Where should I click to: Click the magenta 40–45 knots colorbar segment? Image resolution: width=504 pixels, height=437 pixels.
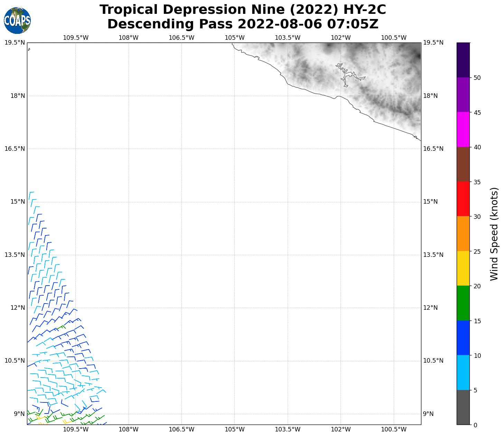[x=463, y=129]
